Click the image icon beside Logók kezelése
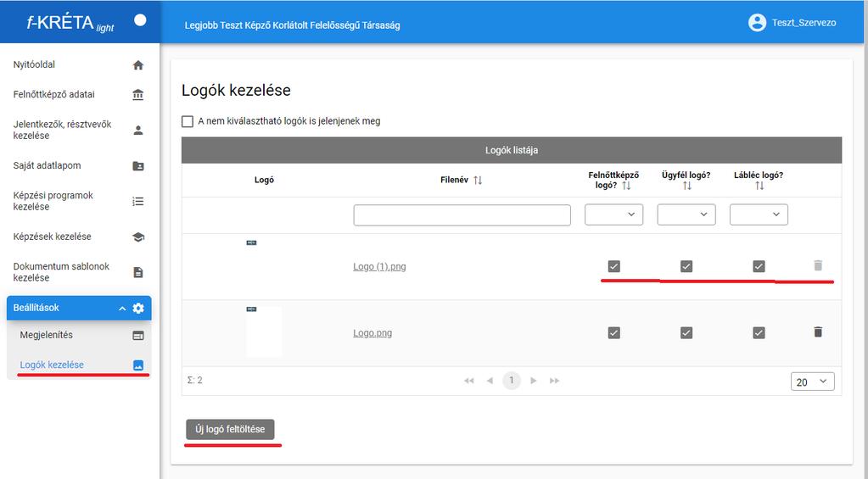Image resolution: width=868 pixels, height=479 pixels. (x=138, y=365)
